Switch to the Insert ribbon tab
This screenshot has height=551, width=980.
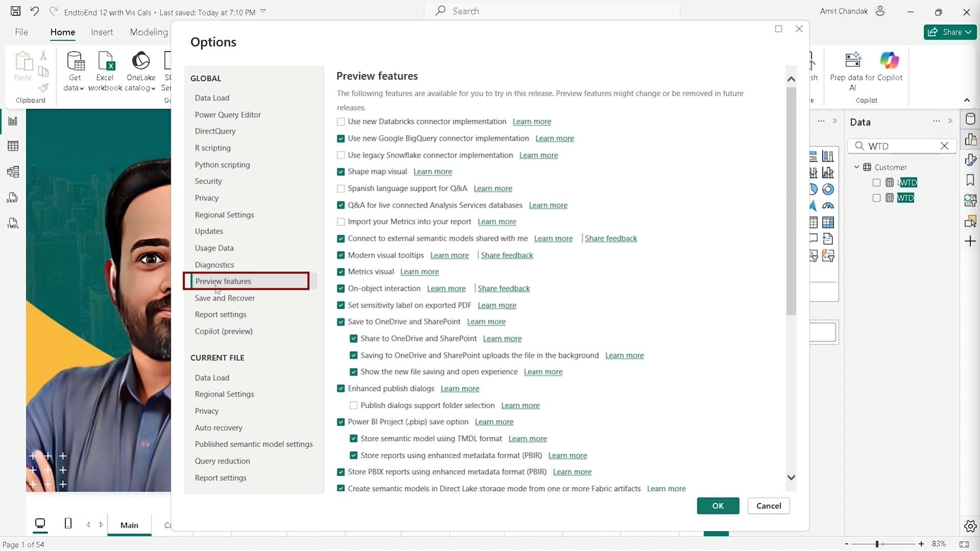click(x=102, y=32)
